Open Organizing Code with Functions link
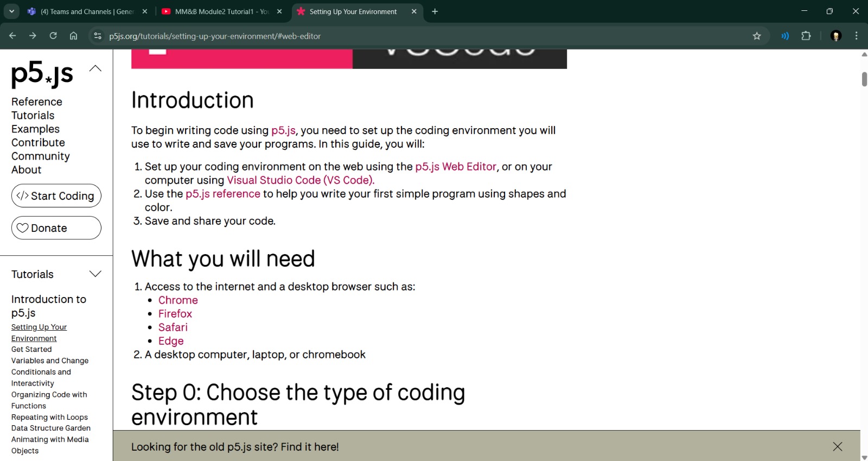This screenshot has height=461, width=868. pyautogui.click(x=49, y=400)
